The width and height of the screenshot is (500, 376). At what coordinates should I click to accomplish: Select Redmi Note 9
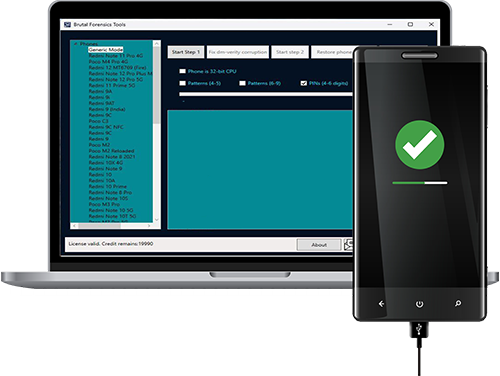tap(105, 169)
